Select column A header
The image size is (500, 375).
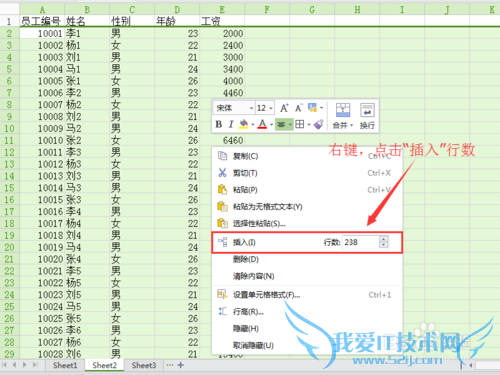(42, 9)
